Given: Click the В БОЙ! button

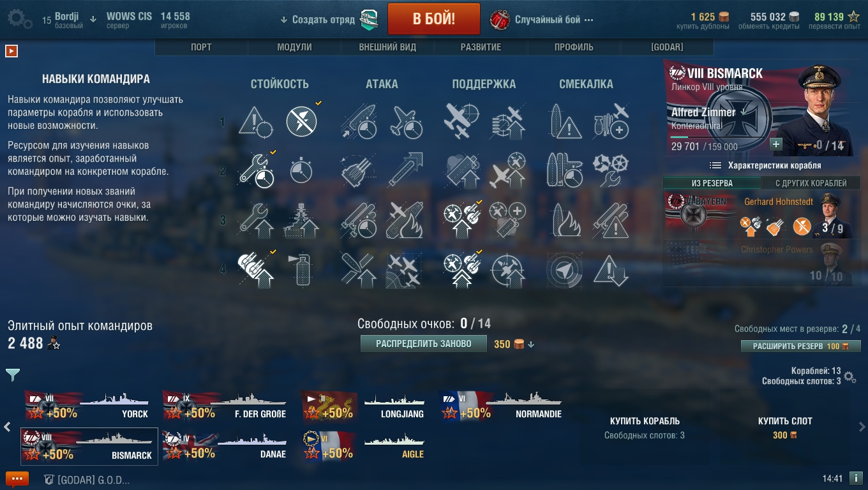Looking at the screenshot, I should click(434, 19).
